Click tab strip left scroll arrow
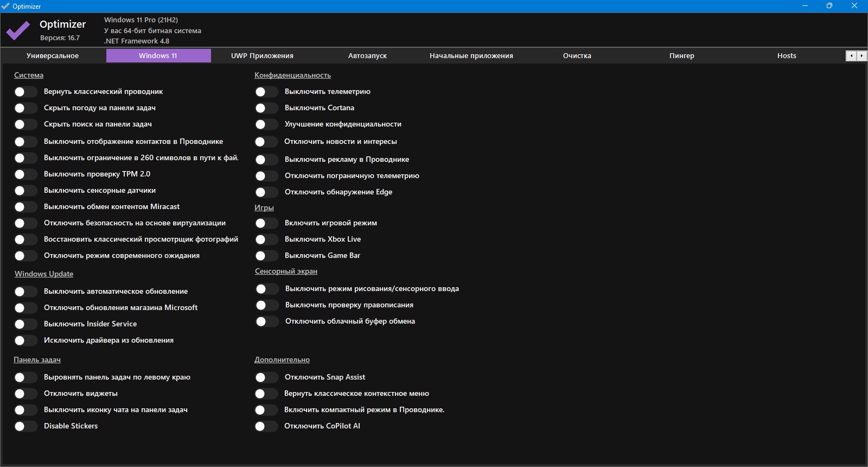This screenshot has width=868, height=467. coord(851,56)
